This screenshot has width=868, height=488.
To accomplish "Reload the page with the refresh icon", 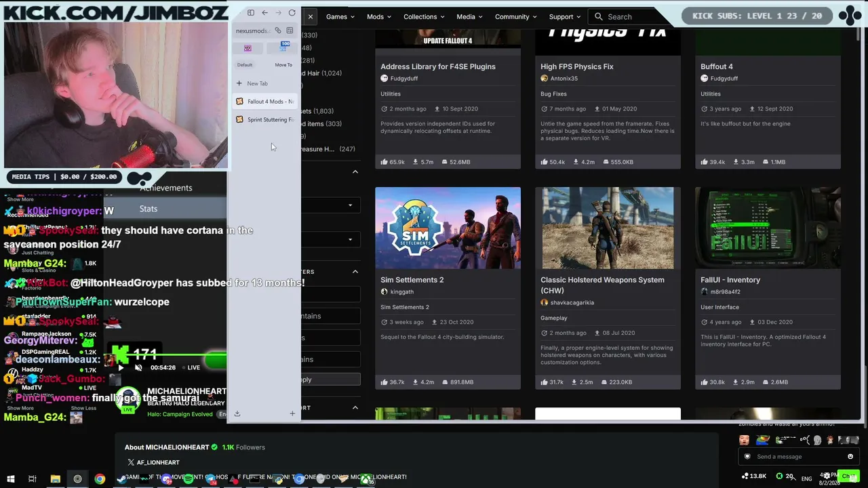I will tap(292, 13).
